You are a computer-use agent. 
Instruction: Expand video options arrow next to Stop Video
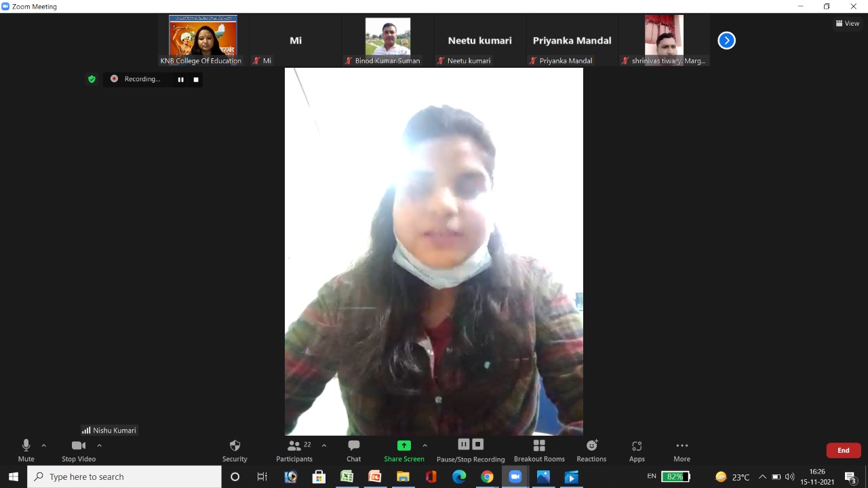point(99,445)
